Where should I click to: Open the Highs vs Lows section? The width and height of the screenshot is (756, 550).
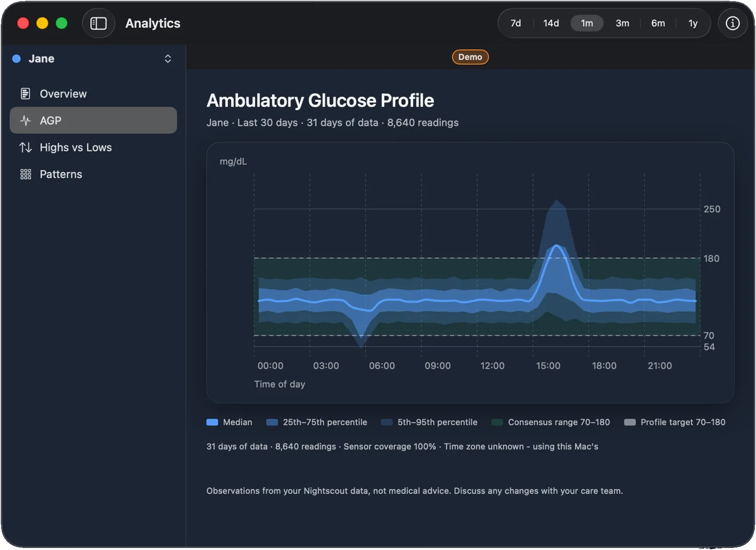[x=93, y=147]
